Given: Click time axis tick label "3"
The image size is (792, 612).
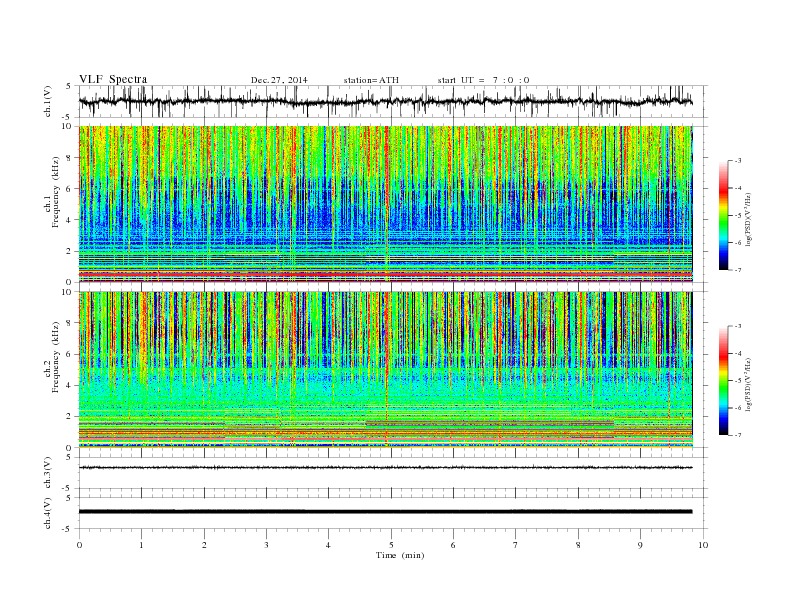Looking at the screenshot, I should pos(266,545).
